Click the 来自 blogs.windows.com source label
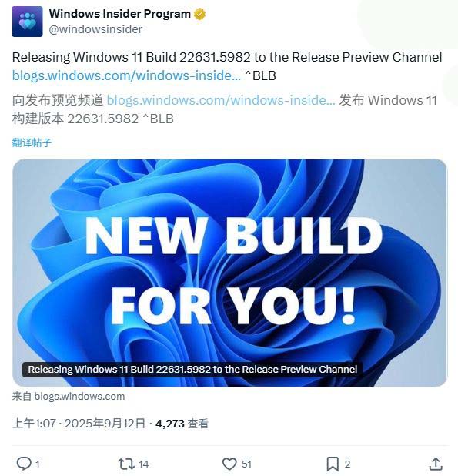Screen dimensions: 458x476 (x=69, y=396)
